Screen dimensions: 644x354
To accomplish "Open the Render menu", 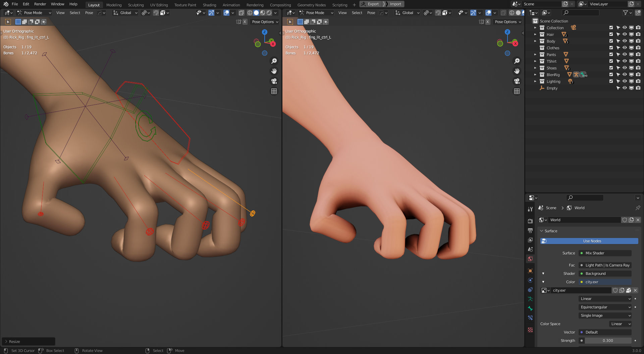I will point(40,4).
